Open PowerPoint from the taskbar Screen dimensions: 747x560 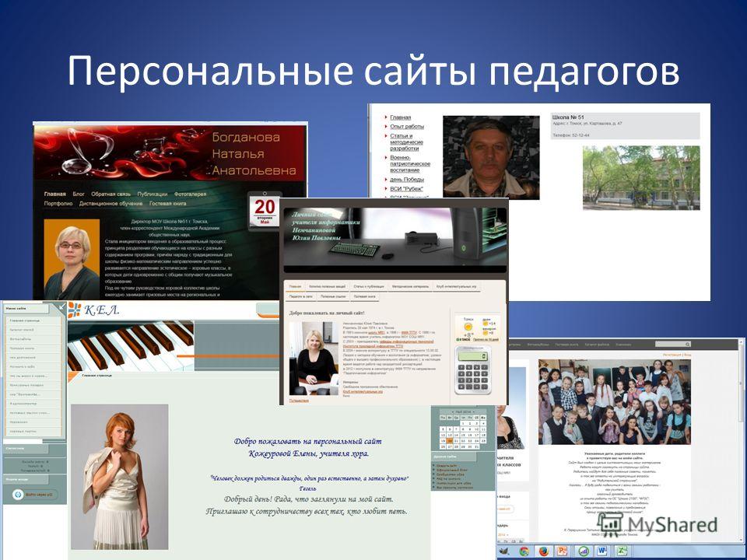point(563,551)
